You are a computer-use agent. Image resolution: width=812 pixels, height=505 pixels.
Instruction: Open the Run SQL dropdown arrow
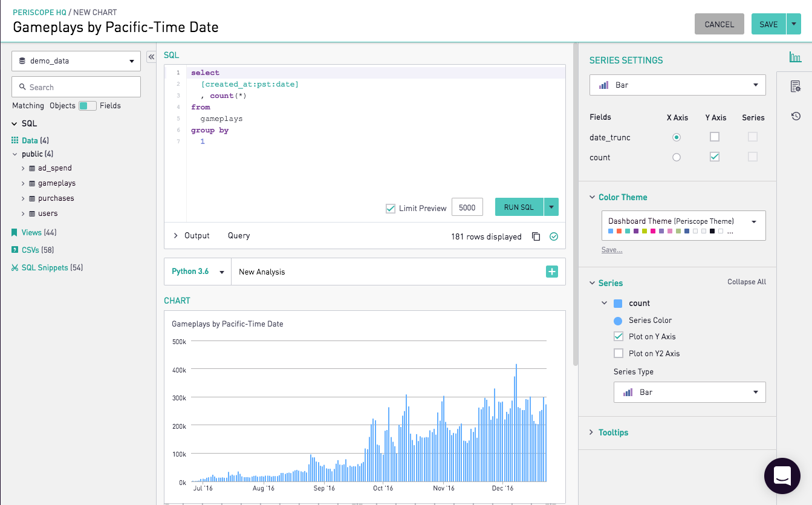pyautogui.click(x=551, y=207)
